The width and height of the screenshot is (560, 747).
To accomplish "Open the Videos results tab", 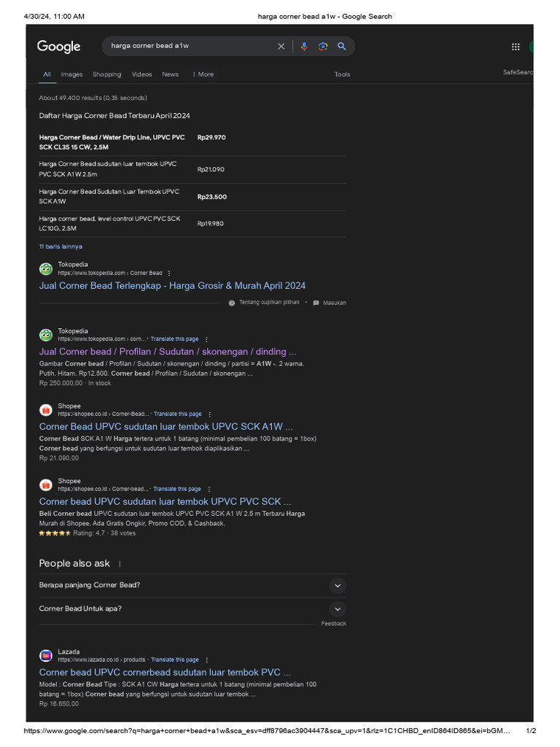I will point(141,74).
